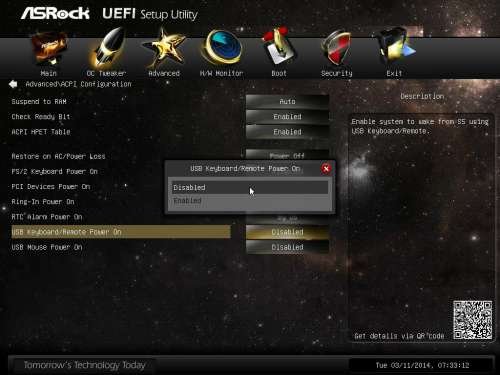500x375 pixels.
Task: Select the Restore on AC/Power Loss setting
Action: pyautogui.click(x=58, y=156)
